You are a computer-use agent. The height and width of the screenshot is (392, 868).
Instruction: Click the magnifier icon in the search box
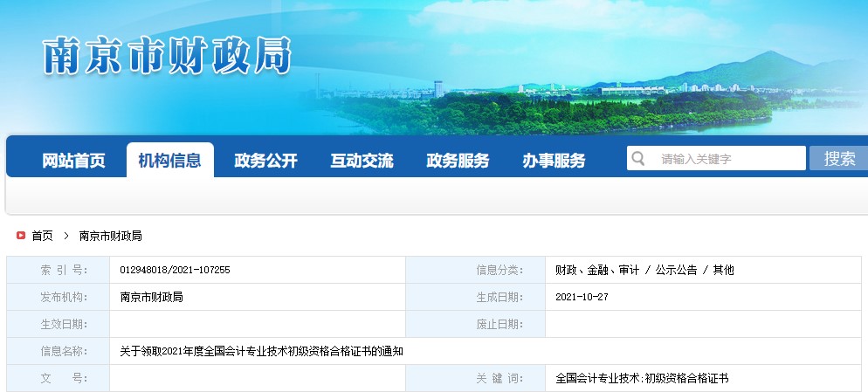[638, 159]
